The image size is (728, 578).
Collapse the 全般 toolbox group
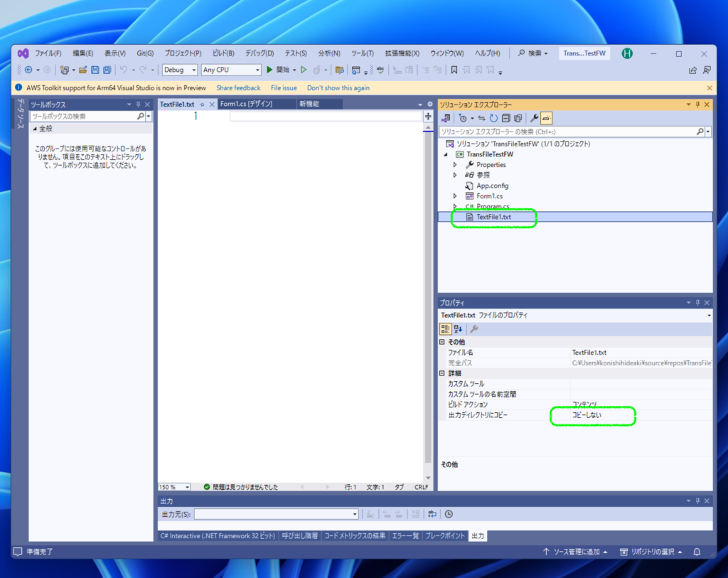point(35,129)
